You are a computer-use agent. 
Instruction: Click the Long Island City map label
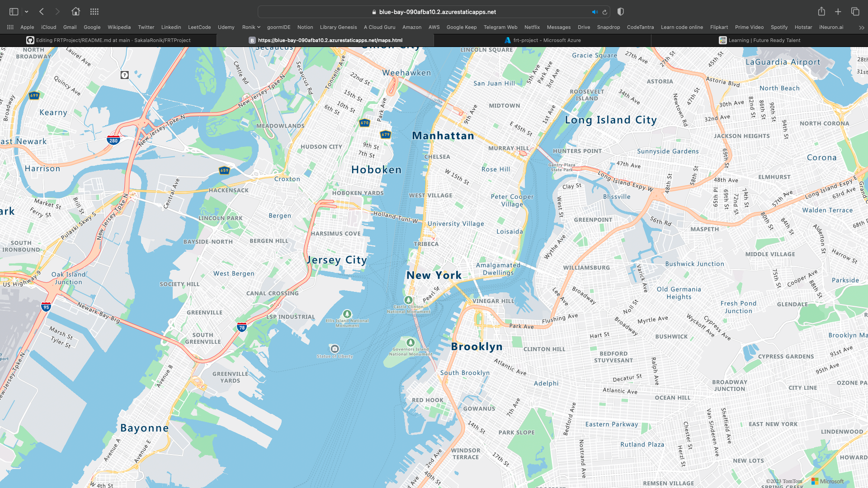pyautogui.click(x=611, y=120)
